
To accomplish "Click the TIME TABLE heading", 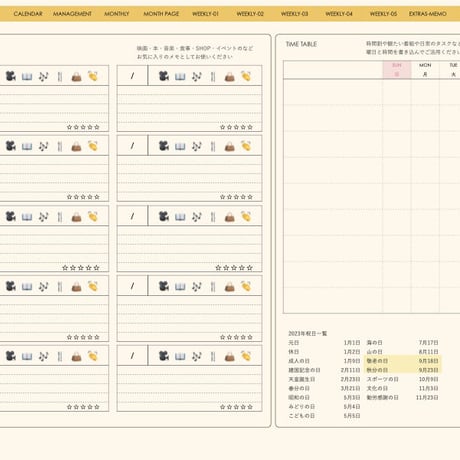I will (301, 44).
